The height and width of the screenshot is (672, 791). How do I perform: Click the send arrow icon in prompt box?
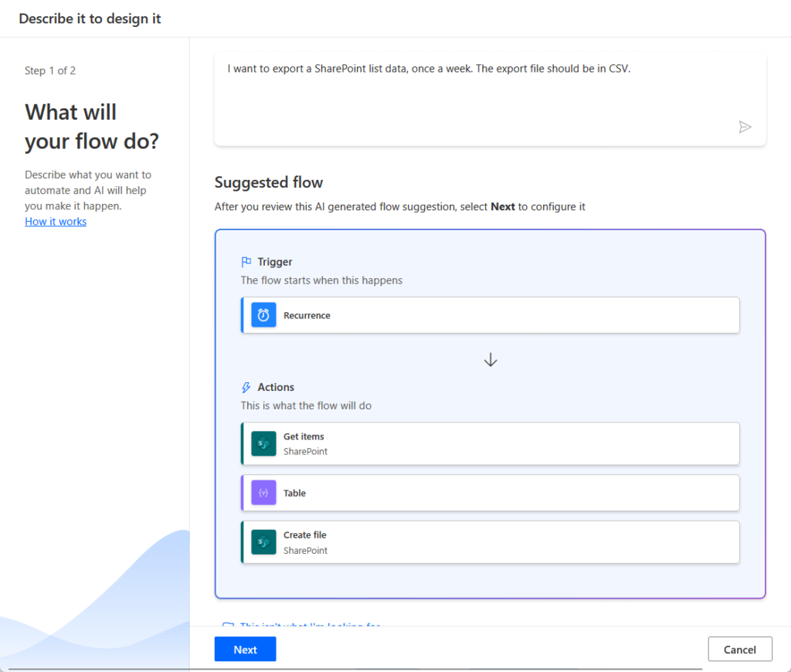coord(745,127)
